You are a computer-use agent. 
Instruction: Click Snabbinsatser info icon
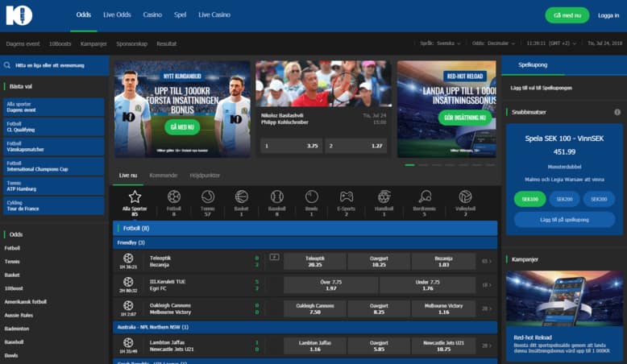coord(617,112)
